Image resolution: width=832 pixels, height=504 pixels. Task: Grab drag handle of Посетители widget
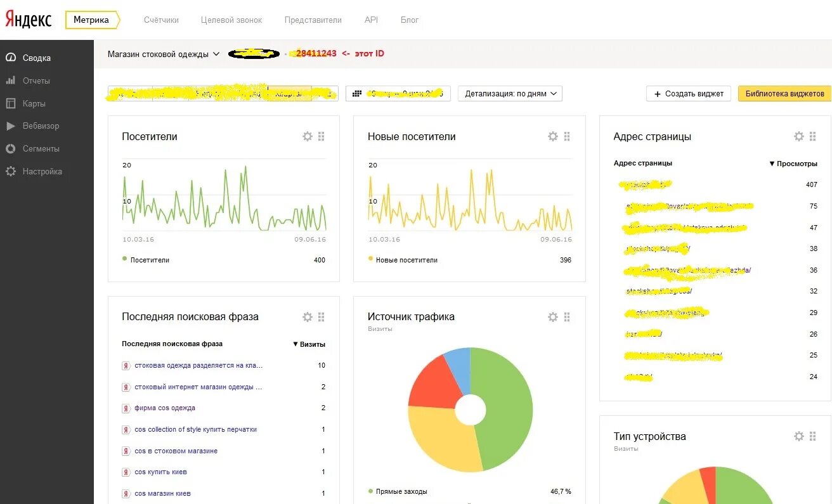pos(321,136)
